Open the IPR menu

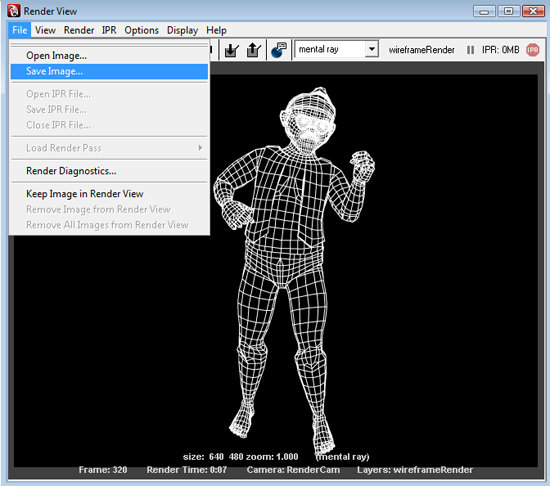pyautogui.click(x=109, y=30)
